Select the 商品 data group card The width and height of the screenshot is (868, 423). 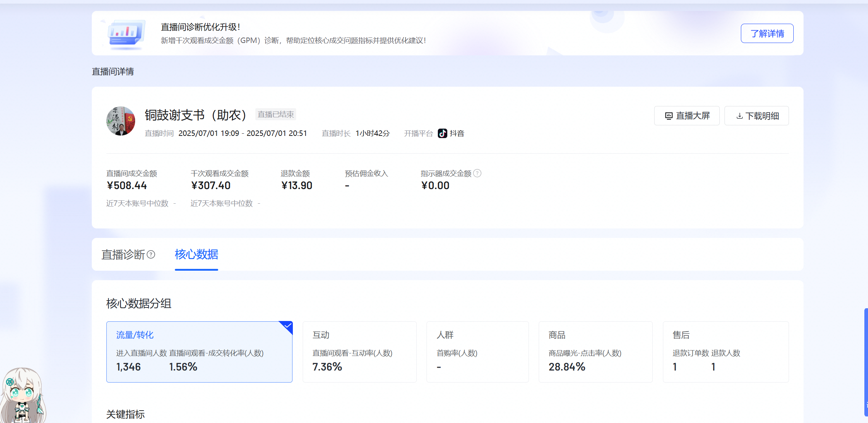[x=595, y=352]
